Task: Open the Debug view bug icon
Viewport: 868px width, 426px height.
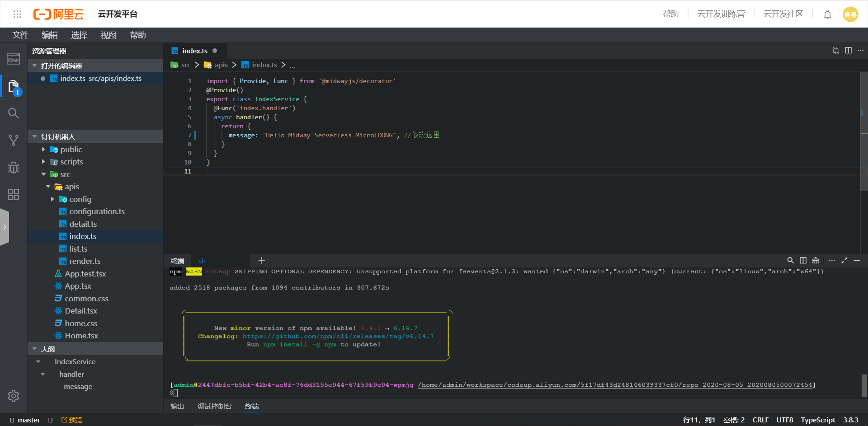Action: pyautogui.click(x=14, y=168)
